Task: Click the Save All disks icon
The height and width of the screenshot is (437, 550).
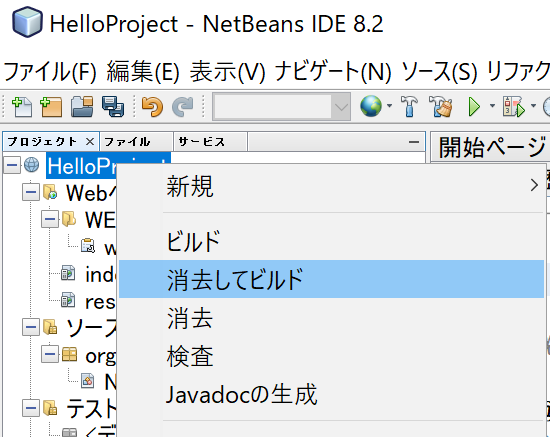Action: click(x=113, y=107)
